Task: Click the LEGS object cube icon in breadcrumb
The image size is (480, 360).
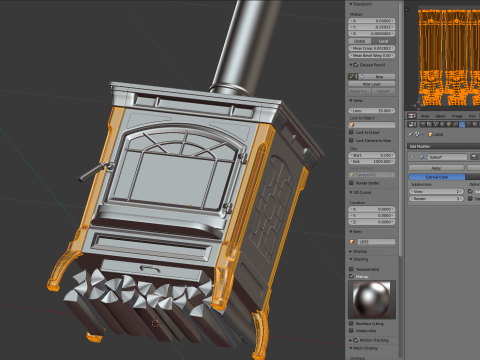Action: [431, 134]
